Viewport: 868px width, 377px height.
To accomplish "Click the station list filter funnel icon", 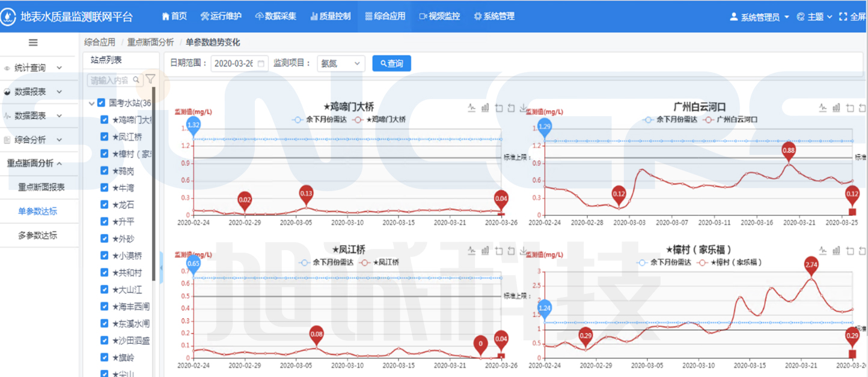I will (150, 79).
